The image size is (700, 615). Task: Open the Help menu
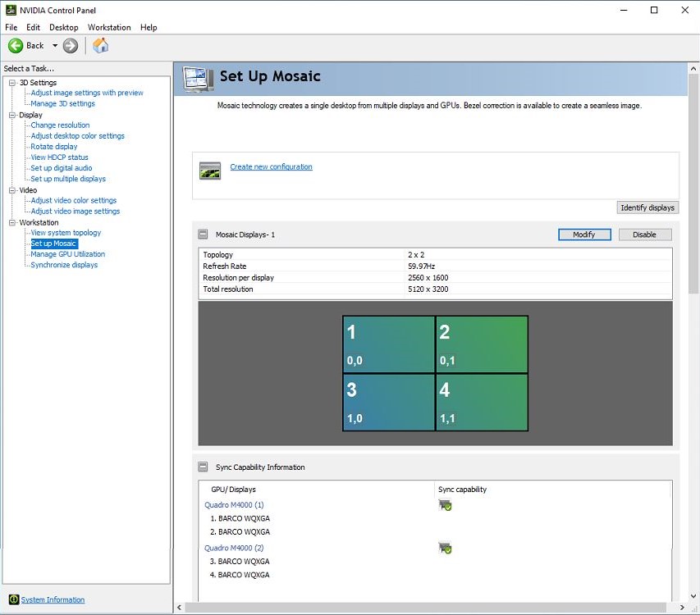pos(149,27)
